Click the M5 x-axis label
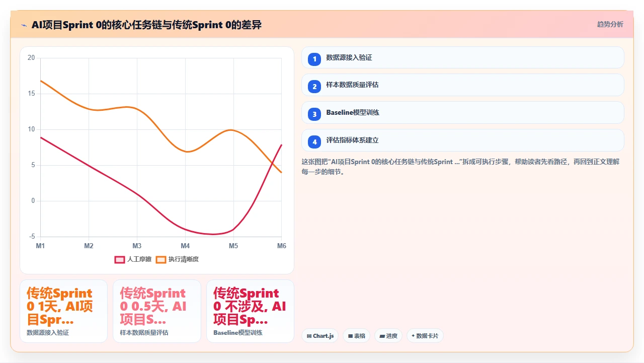 tap(233, 246)
